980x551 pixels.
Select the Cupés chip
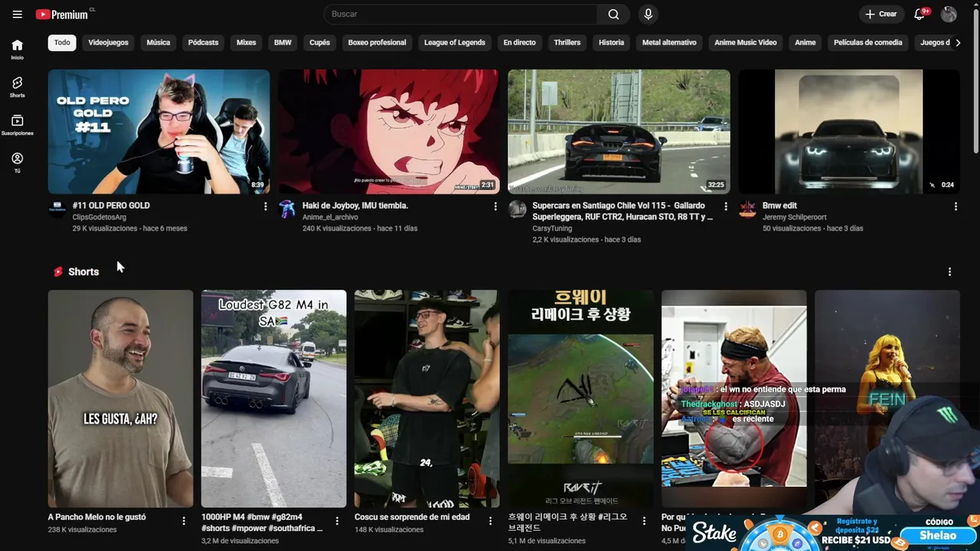pos(319,43)
